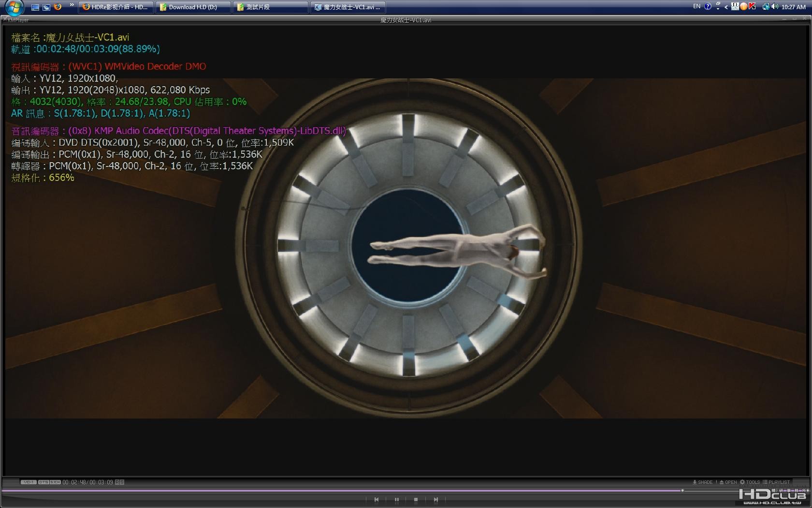Pause the video playback
The height and width of the screenshot is (508, 812).
pos(397,499)
